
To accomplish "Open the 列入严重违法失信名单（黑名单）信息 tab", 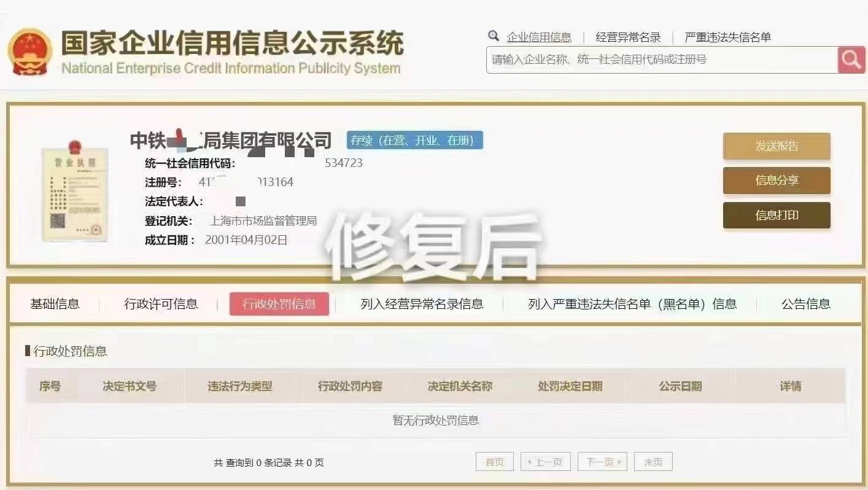I will pos(632,303).
